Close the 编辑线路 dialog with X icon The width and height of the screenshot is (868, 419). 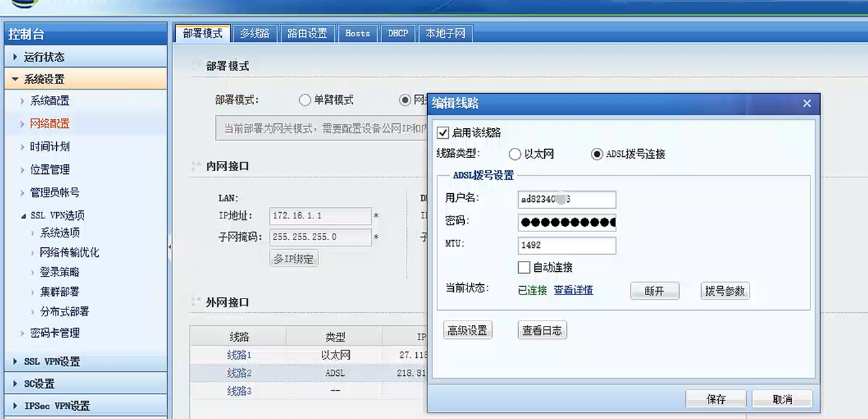click(806, 103)
